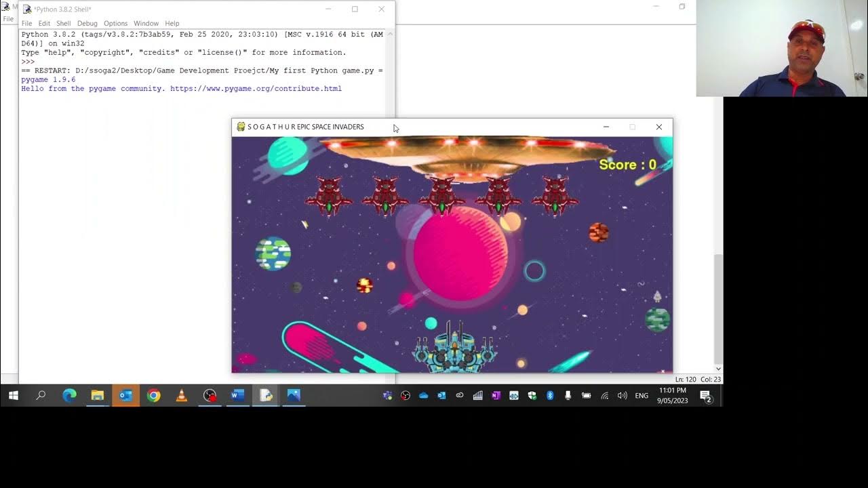
Task: Click the '>>>' prompt in Python Shell
Action: (28, 62)
